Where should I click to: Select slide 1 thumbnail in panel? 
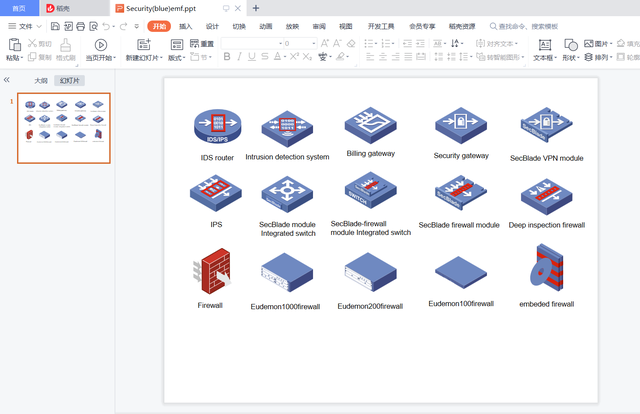click(x=64, y=128)
